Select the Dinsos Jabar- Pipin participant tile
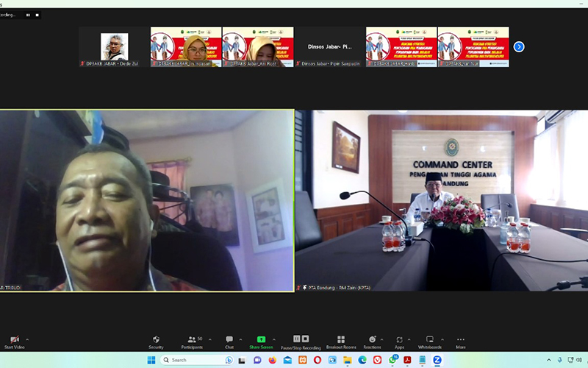The width and height of the screenshot is (588, 368). click(x=330, y=47)
